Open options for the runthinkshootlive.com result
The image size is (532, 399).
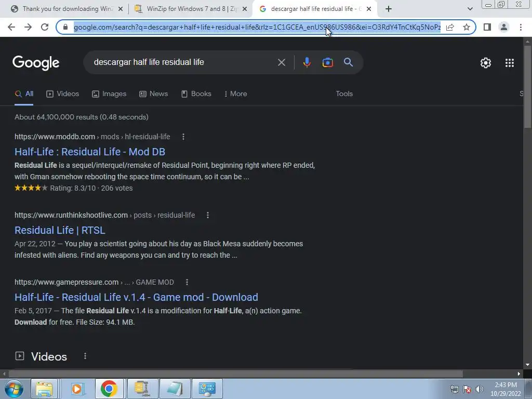[x=208, y=215]
